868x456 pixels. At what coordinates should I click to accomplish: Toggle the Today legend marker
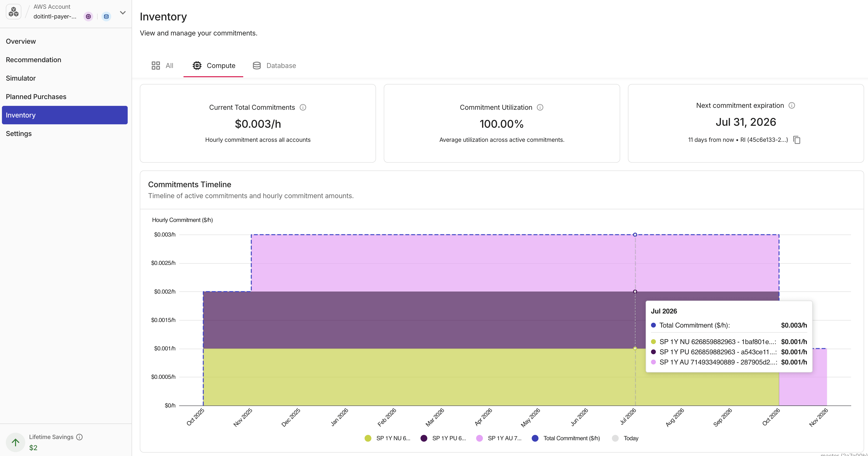click(x=625, y=439)
